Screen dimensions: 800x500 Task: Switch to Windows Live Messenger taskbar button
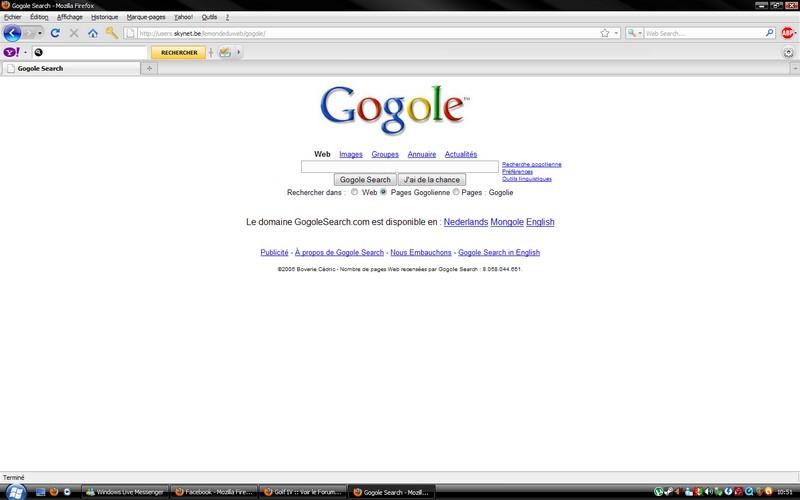(125, 492)
